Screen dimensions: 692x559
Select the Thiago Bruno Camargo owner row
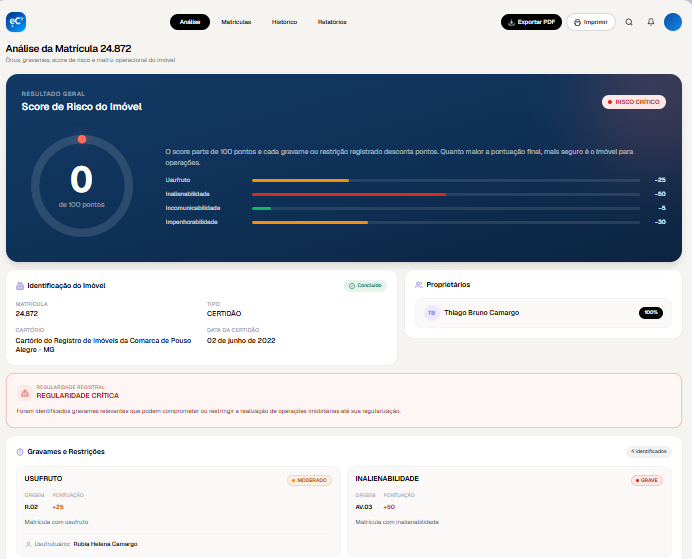(x=543, y=313)
